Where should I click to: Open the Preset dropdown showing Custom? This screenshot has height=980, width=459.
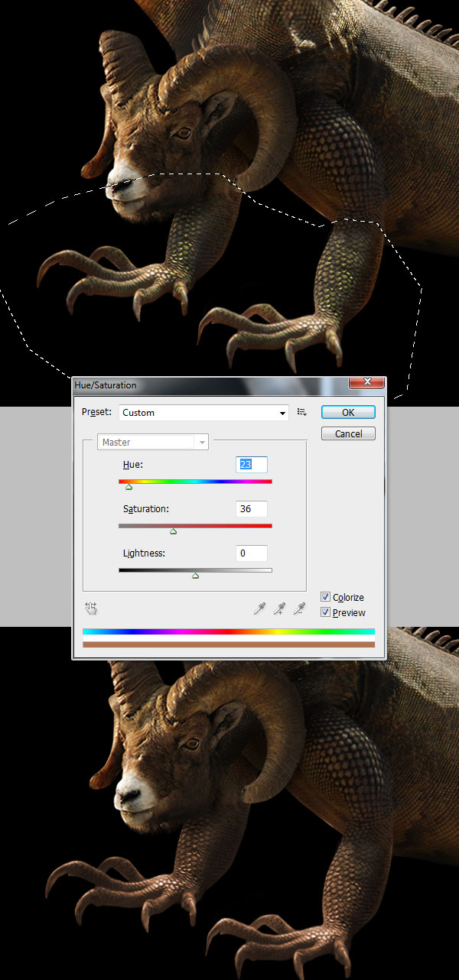coord(204,413)
